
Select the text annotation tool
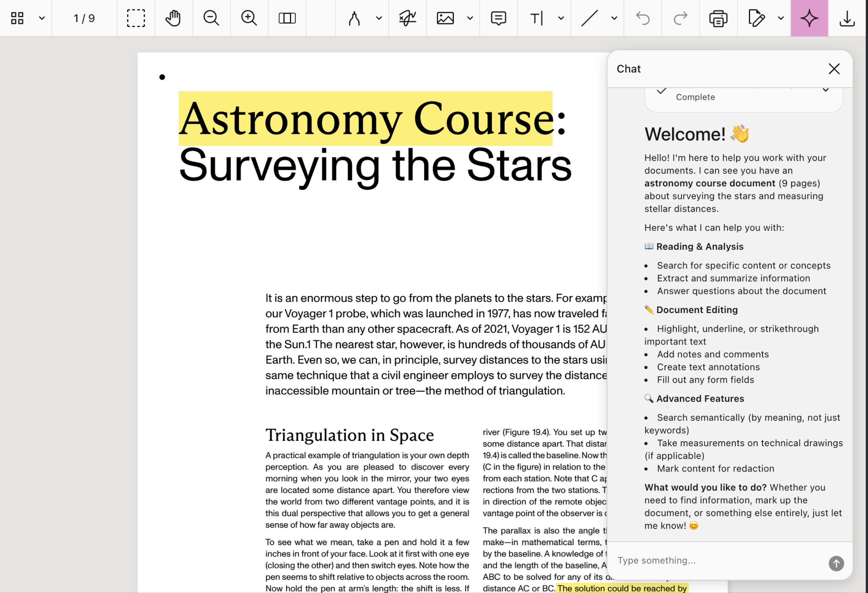coord(536,18)
